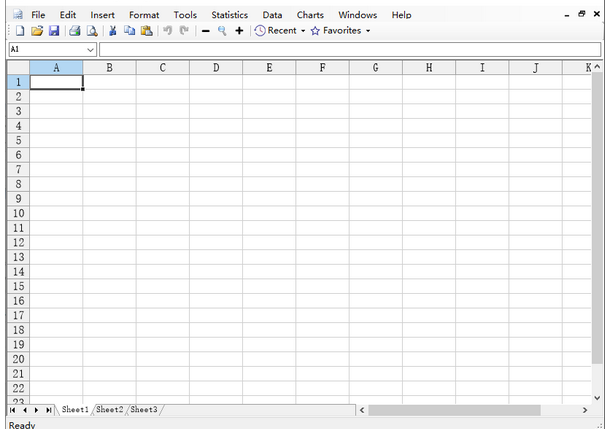Viewport: 606px width, 429px height.
Task: Click the zoom out minus icon
Action: [205, 31]
